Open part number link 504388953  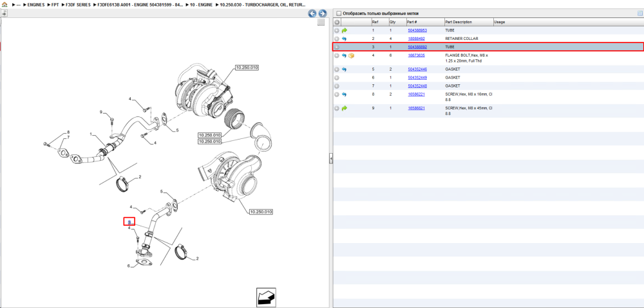coord(417,30)
